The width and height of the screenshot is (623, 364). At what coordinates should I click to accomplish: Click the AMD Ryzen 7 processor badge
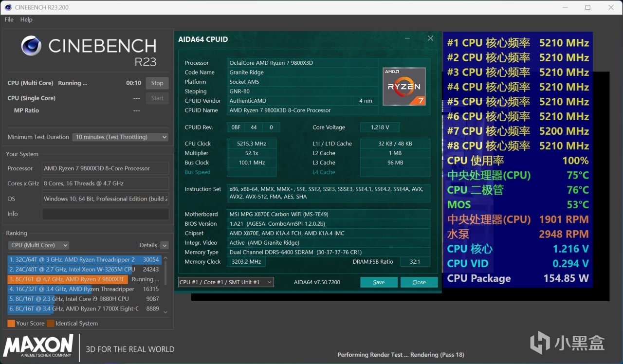point(404,87)
